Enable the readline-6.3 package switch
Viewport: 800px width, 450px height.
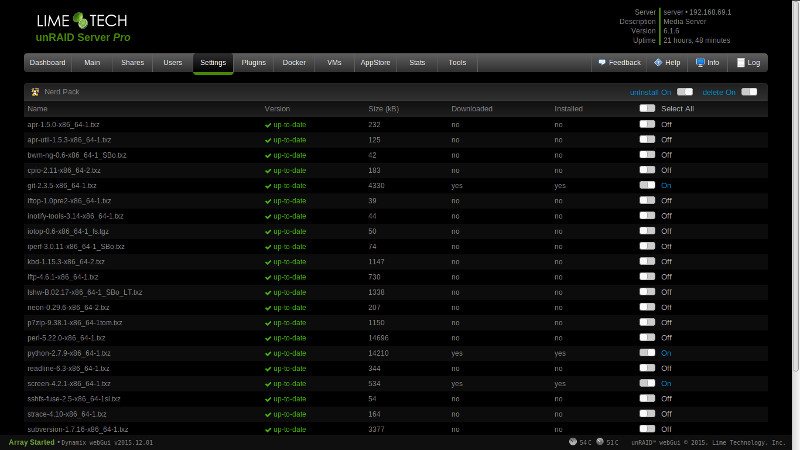tap(647, 368)
